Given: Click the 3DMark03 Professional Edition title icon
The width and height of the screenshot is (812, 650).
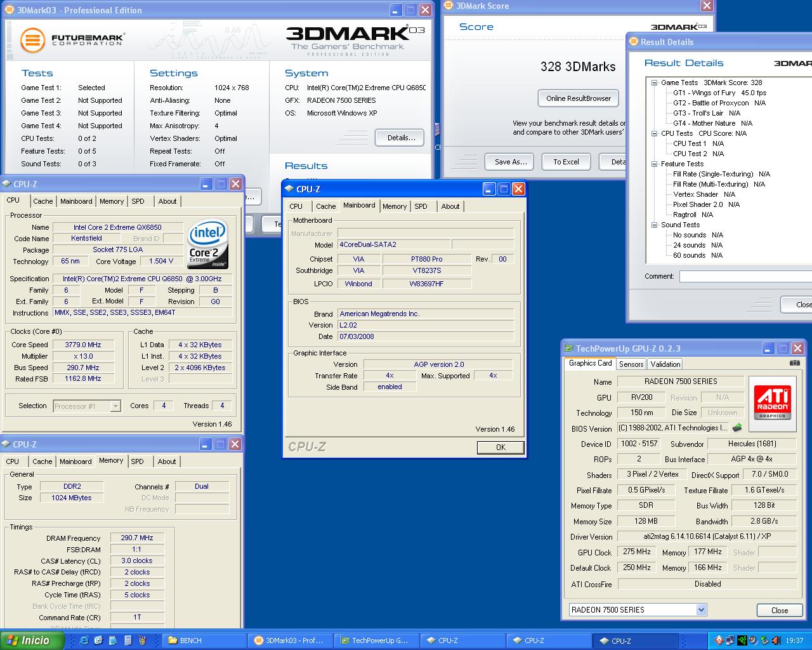Looking at the screenshot, I should point(9,10).
